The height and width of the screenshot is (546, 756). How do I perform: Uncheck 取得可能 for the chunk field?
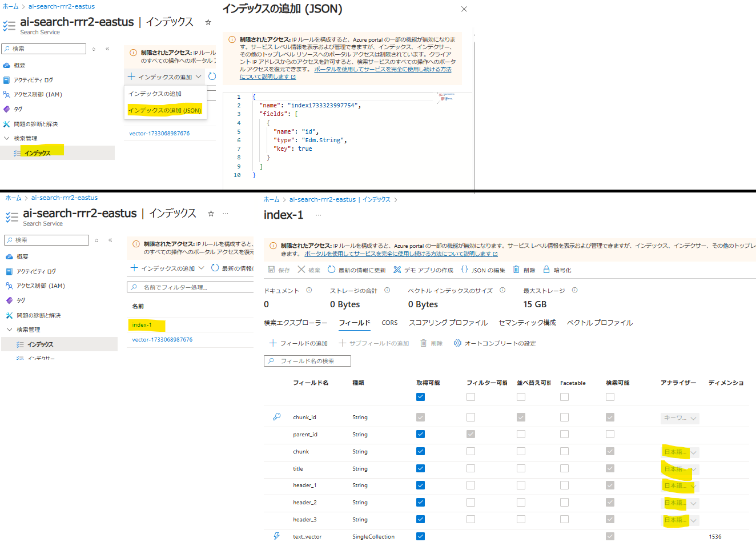point(421,451)
